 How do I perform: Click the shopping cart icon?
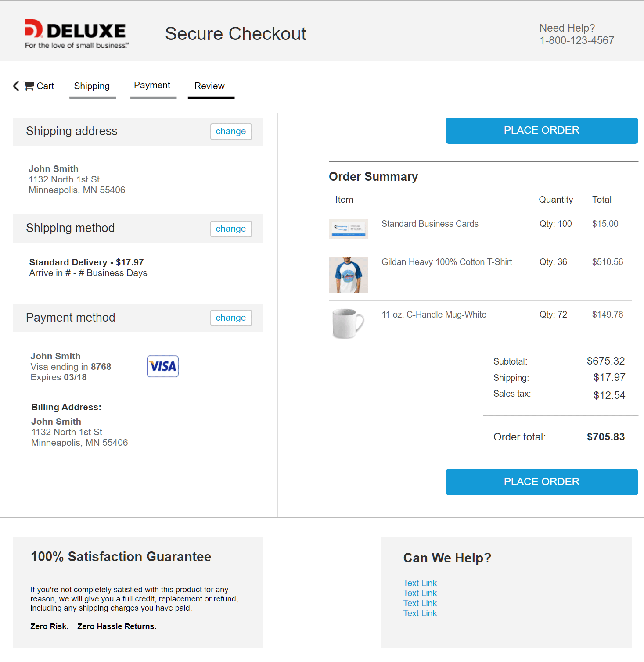coord(29,86)
